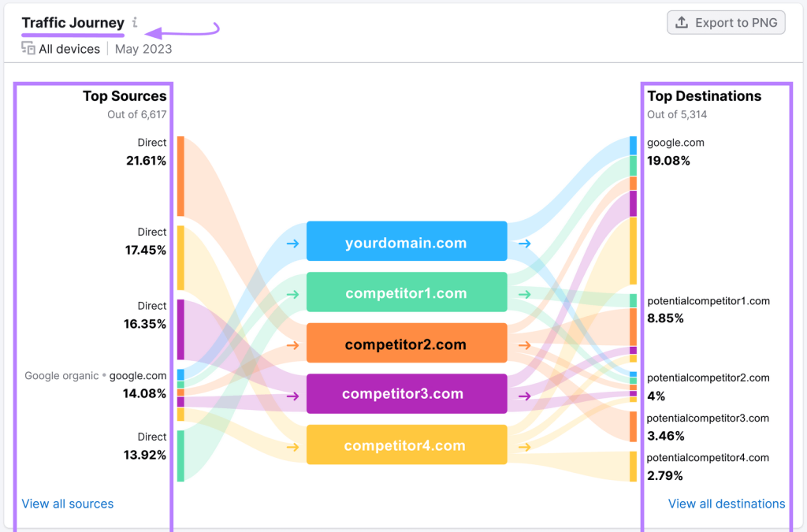The width and height of the screenshot is (807, 532).
Task: Click the blue arrow right of yourdomain.com
Action: tap(524, 244)
